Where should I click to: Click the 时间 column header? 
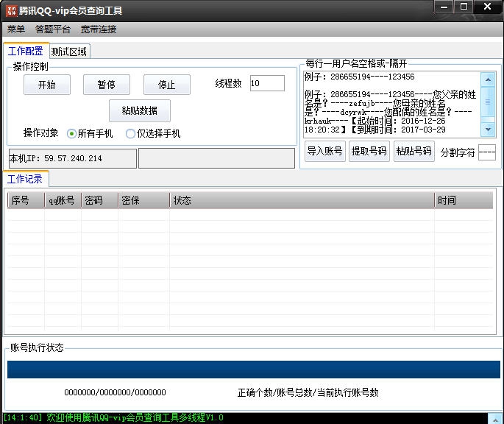pos(464,200)
